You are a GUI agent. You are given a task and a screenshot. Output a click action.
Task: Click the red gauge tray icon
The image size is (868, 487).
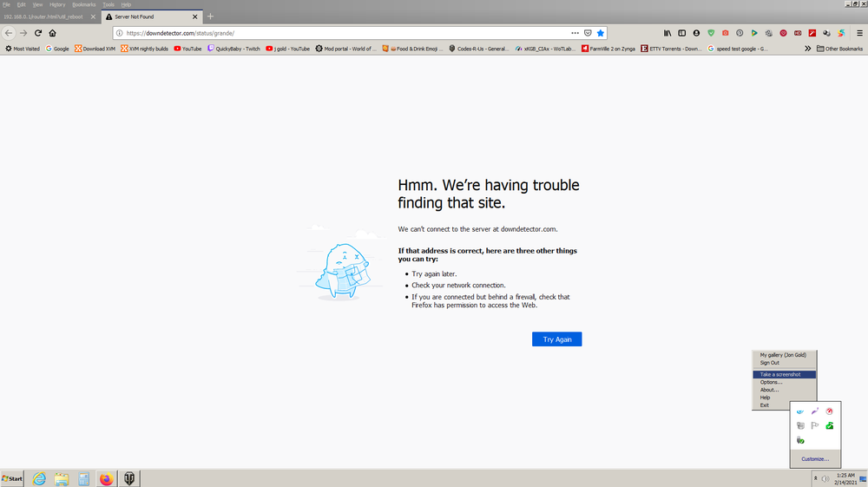click(829, 411)
